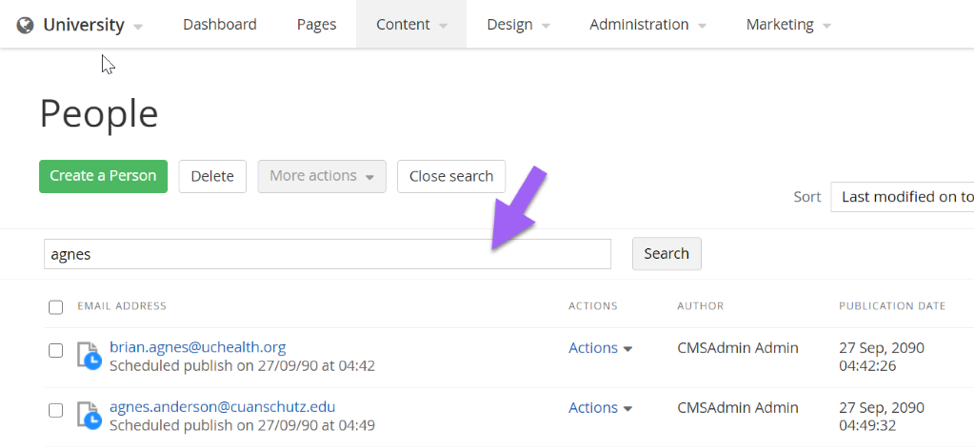The height and width of the screenshot is (447, 974).
Task: Select all rows with the header checkbox
Action: (x=56, y=307)
